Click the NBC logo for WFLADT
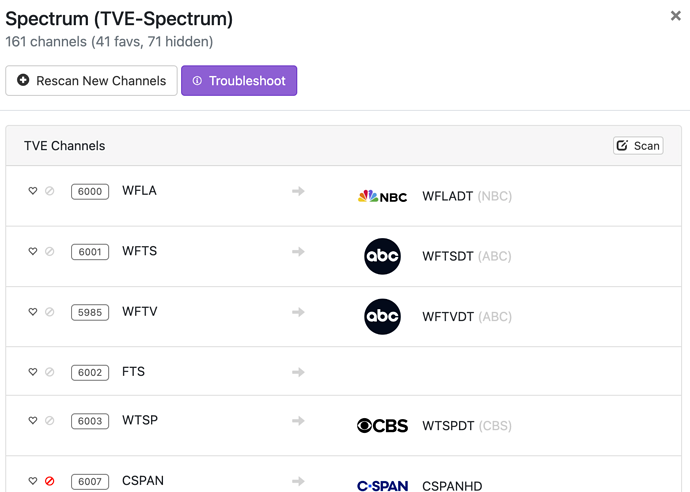Viewport: 690px width, 492px height. click(382, 196)
